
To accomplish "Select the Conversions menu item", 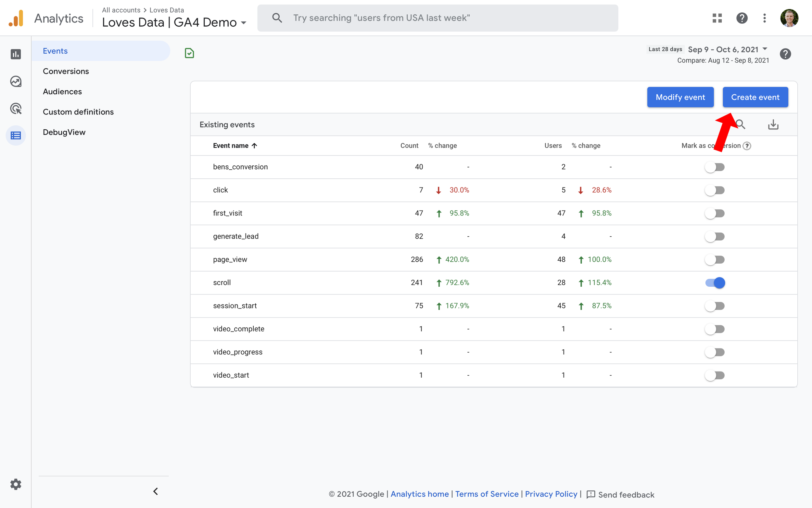I will click(66, 71).
